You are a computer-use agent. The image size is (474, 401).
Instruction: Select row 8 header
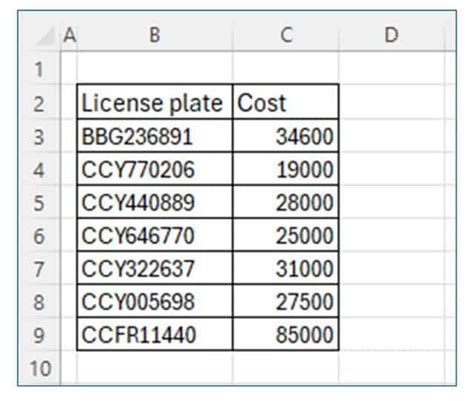[x=39, y=302]
